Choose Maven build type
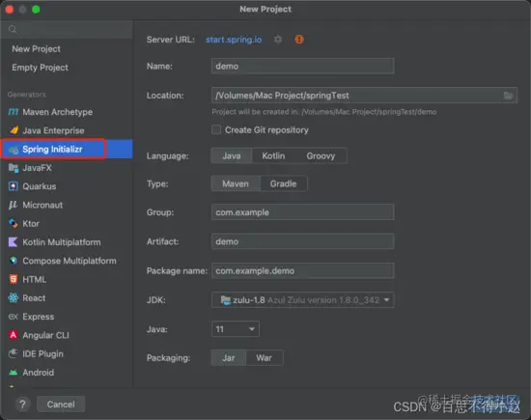 (x=236, y=183)
